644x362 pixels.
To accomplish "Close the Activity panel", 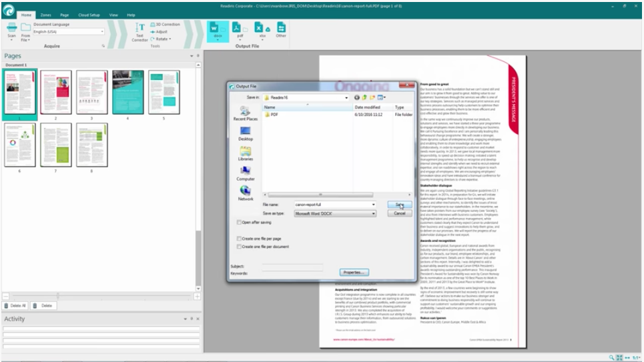I will (x=198, y=319).
